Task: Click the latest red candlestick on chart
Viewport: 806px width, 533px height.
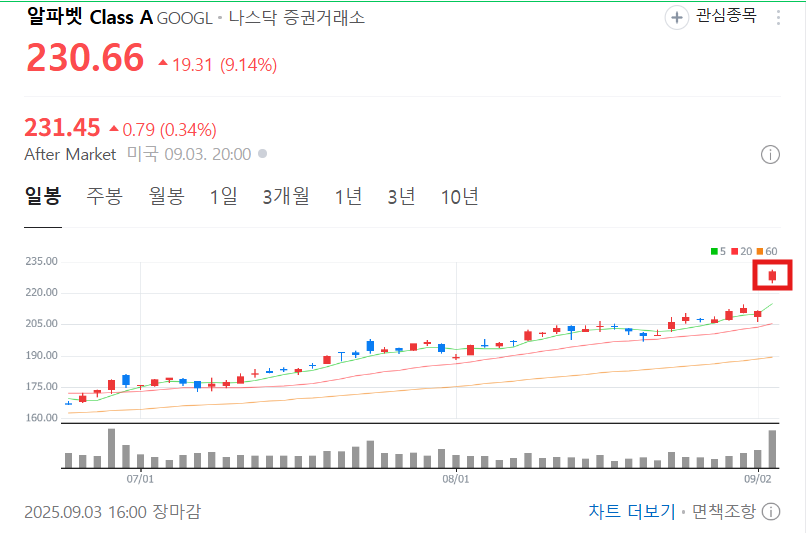Action: tap(772, 276)
